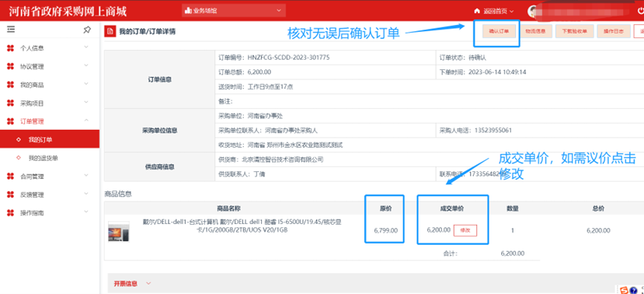The image size is (644, 294).
Task: Select 我的订单 in the sidebar
Action: click(50, 140)
